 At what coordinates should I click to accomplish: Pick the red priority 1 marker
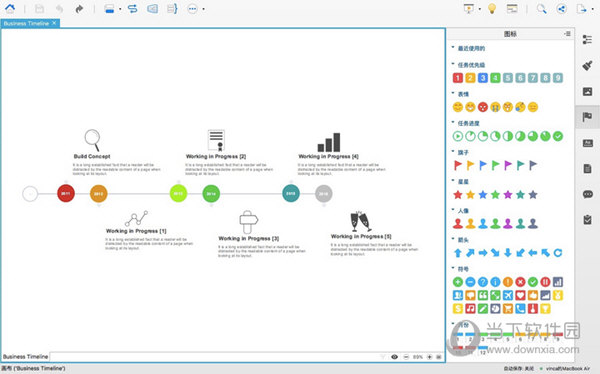tap(458, 78)
